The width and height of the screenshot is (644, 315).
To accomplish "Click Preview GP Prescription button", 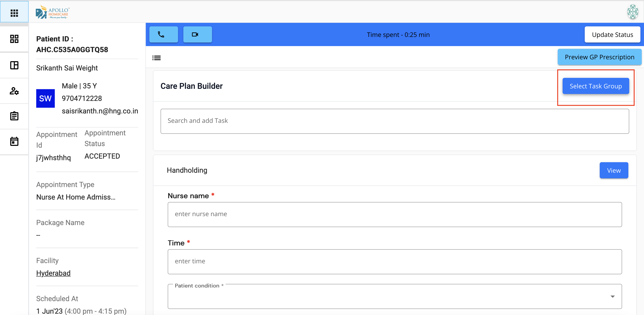I will click(x=599, y=57).
